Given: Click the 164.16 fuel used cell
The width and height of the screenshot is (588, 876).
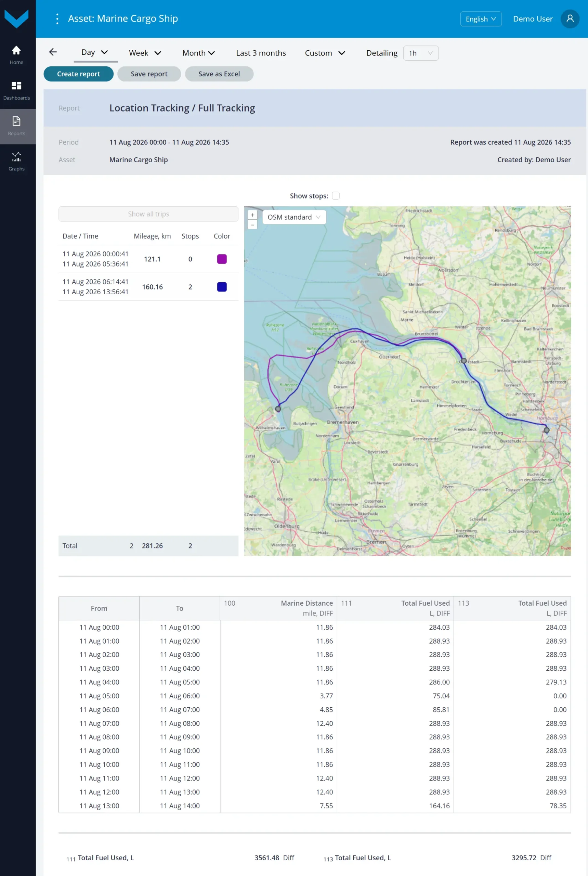Looking at the screenshot, I should (x=439, y=806).
